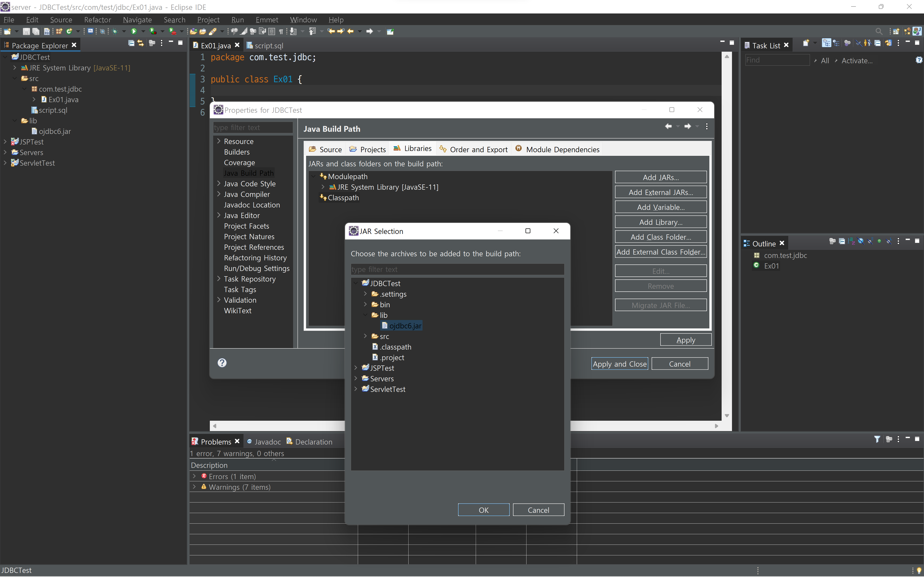Expand the JSPTest node in JAR Selection

(356, 368)
